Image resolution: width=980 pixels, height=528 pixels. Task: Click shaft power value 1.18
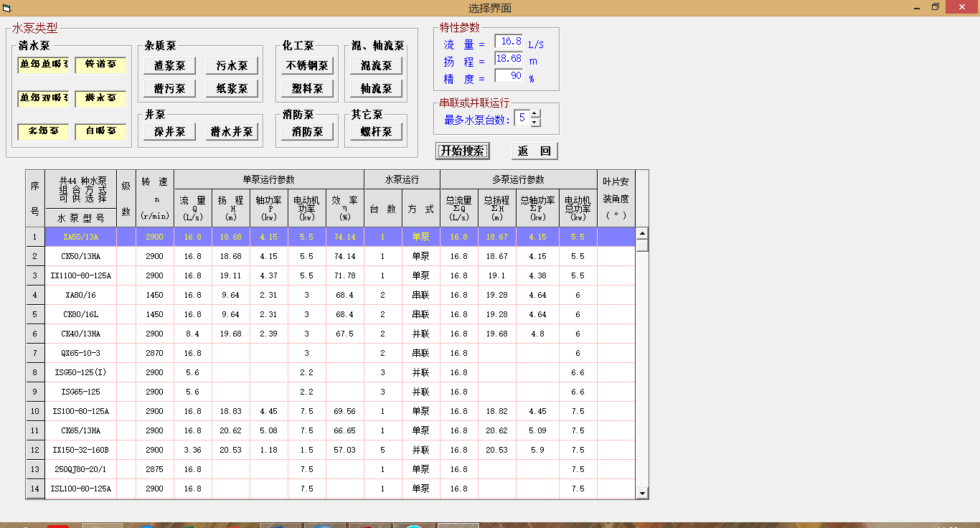tap(269, 450)
